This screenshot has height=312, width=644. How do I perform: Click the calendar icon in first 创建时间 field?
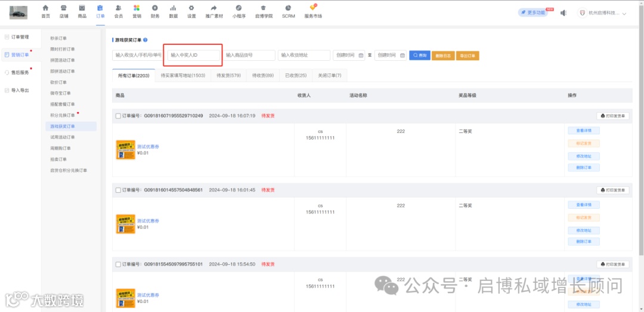click(x=361, y=55)
